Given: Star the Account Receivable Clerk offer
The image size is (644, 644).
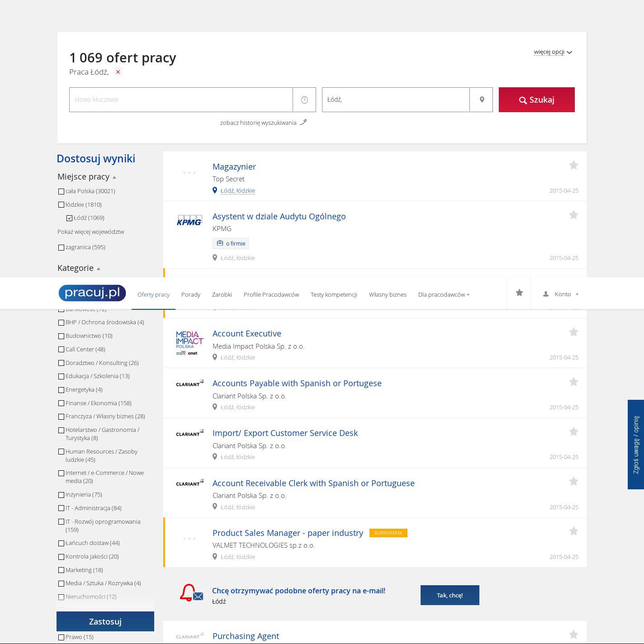Looking at the screenshot, I should pos(573,482).
